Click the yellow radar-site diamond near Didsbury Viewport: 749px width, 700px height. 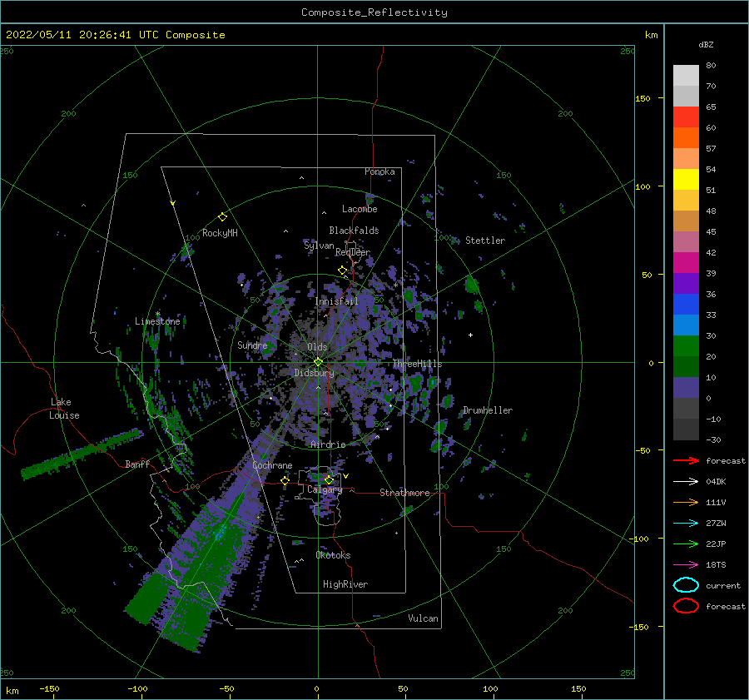click(x=318, y=362)
